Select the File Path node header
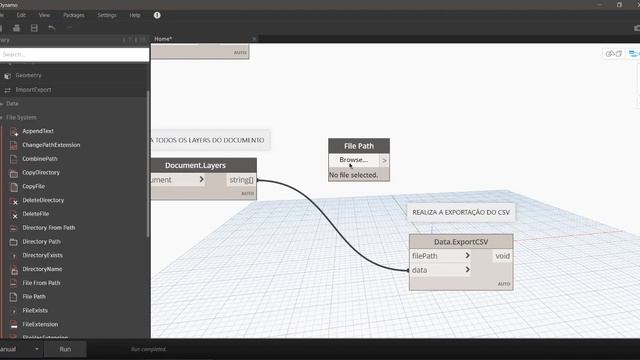 pyautogui.click(x=359, y=146)
